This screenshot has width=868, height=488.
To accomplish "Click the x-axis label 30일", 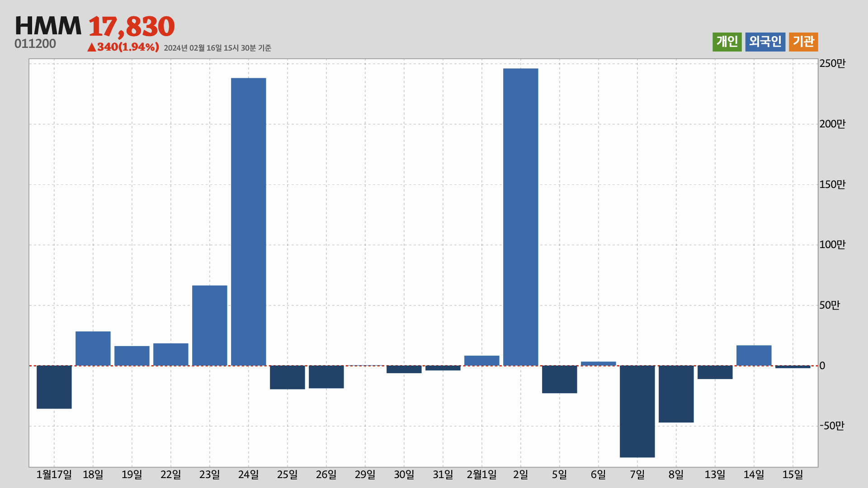I will click(404, 475).
